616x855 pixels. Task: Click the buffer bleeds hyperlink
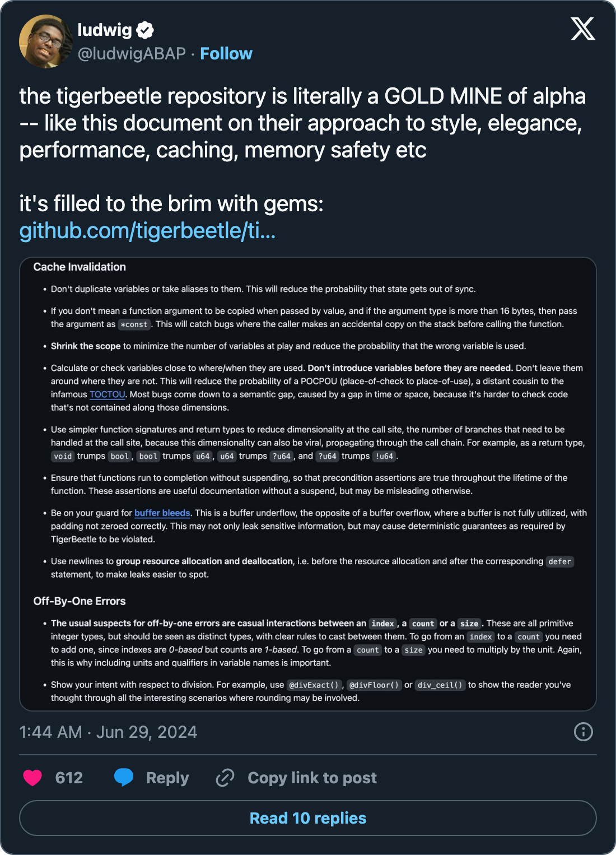162,513
